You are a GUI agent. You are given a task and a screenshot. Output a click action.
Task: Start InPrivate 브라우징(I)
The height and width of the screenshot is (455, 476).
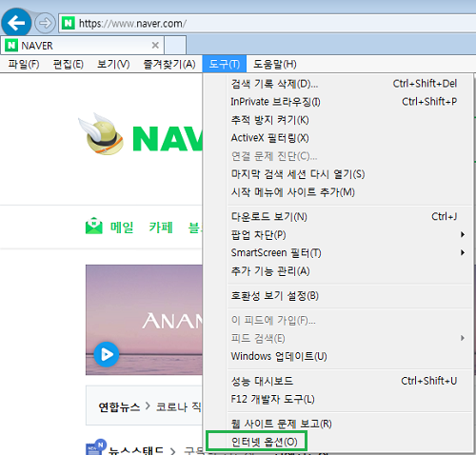tap(338, 102)
